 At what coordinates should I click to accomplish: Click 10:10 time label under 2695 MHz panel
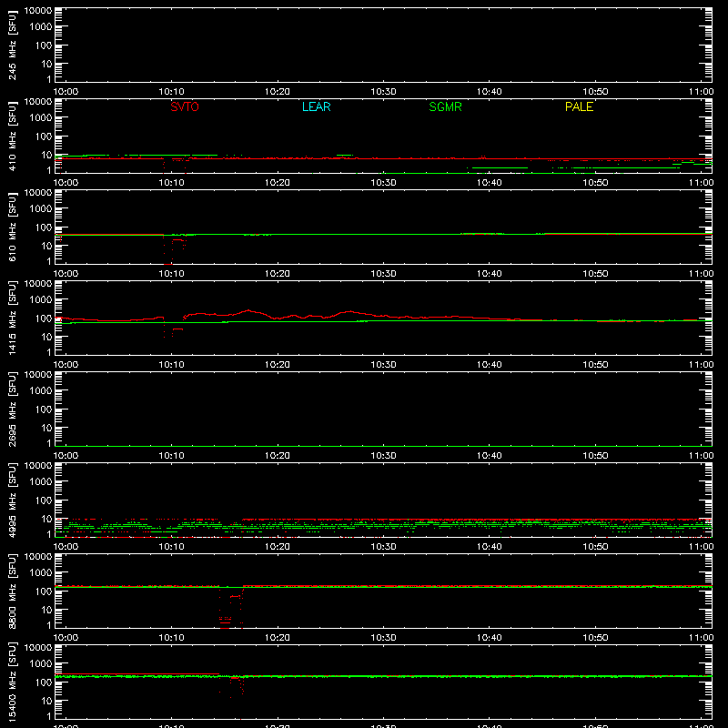[x=172, y=456]
